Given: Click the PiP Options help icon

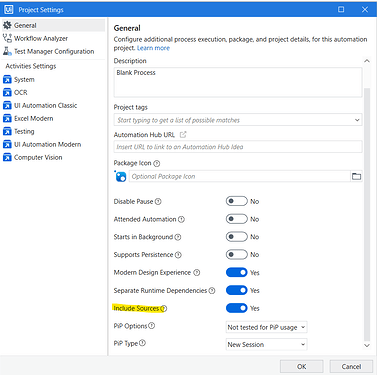Looking at the screenshot, I should 152,326.
